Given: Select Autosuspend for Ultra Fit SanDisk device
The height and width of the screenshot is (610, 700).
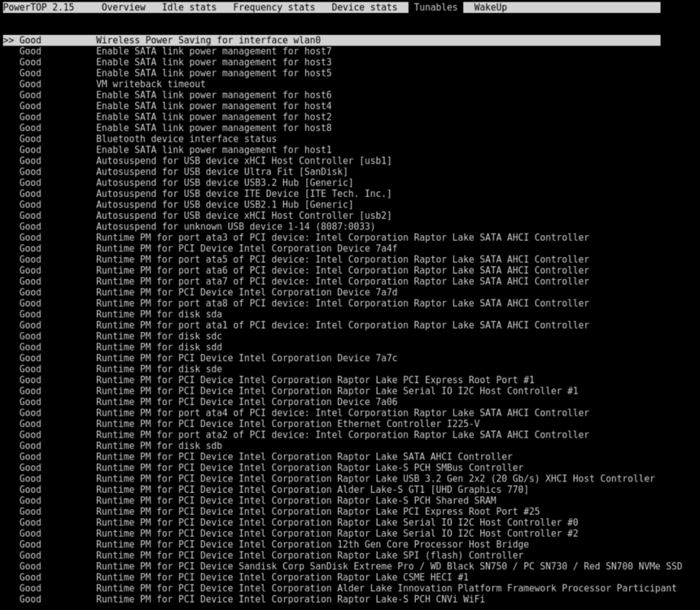Looking at the screenshot, I should click(183, 172).
